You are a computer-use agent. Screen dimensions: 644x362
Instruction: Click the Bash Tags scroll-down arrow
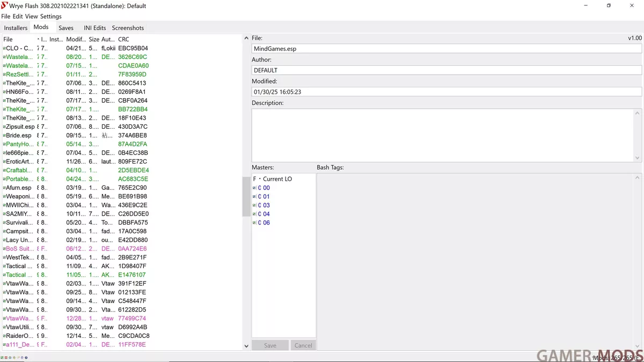point(638,346)
